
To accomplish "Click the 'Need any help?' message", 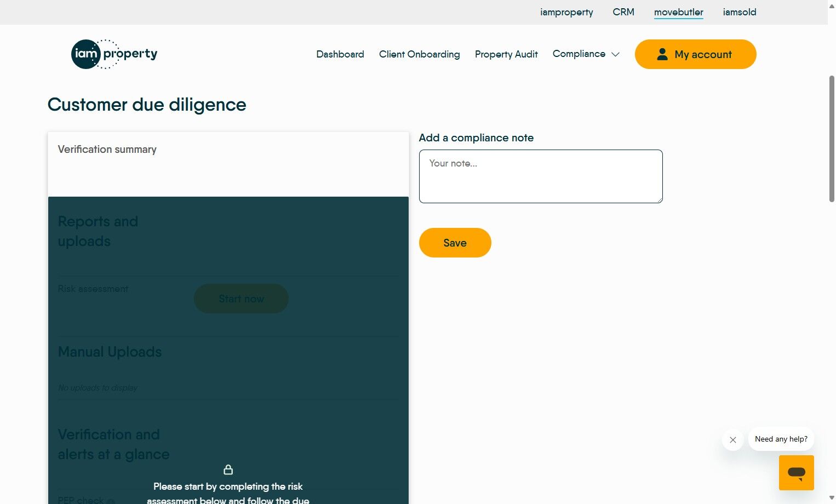I will click(781, 439).
